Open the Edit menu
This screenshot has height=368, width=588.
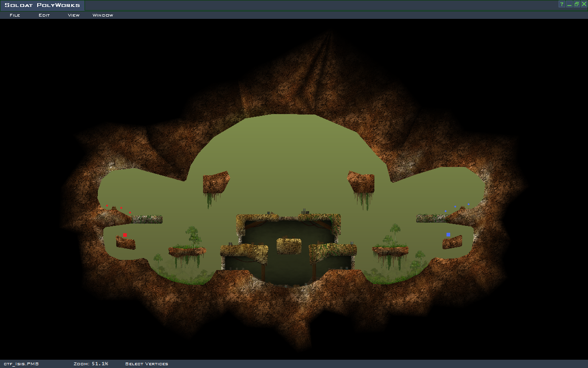(44, 15)
